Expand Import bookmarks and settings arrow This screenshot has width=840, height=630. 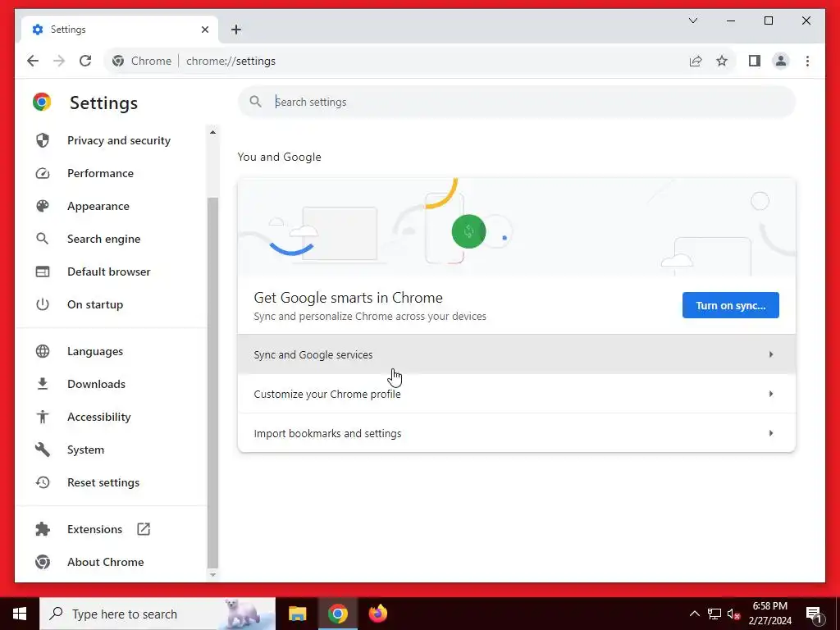[771, 433]
